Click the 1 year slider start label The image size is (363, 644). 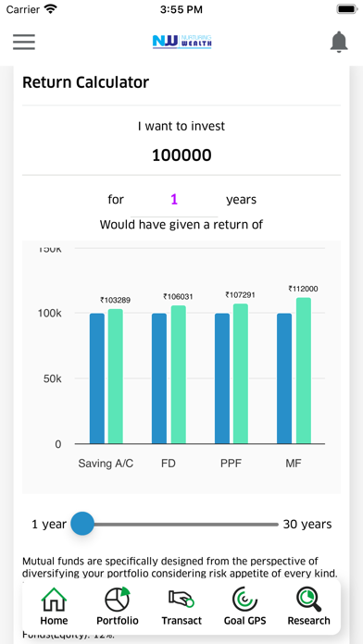tap(49, 524)
